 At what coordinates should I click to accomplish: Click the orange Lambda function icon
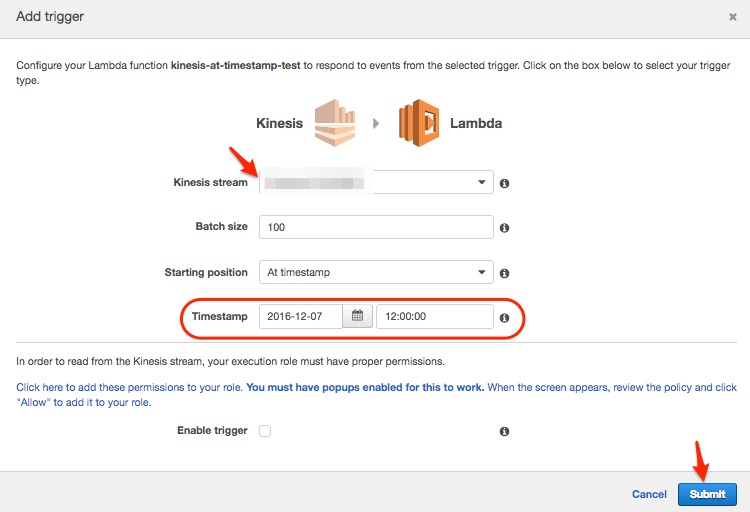[418, 123]
